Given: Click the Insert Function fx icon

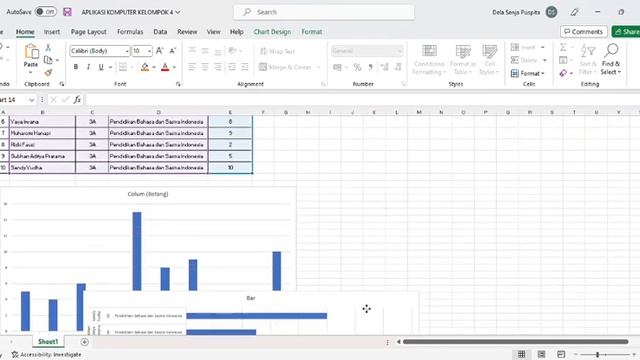Looking at the screenshot, I should pos(77,100).
